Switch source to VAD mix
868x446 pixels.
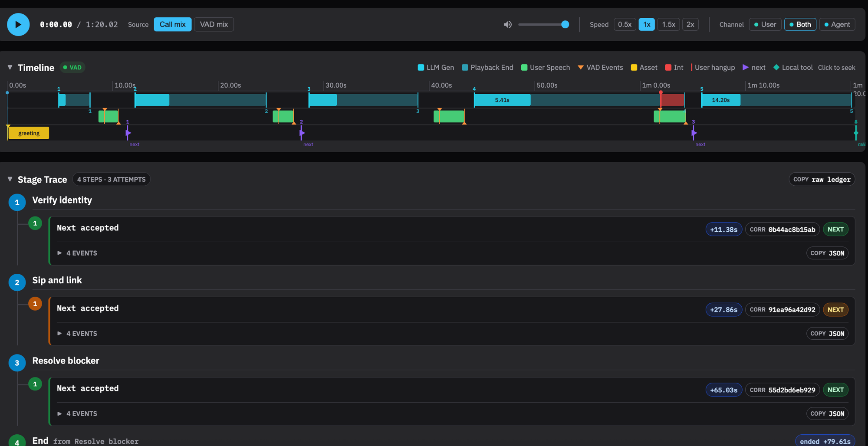214,24
